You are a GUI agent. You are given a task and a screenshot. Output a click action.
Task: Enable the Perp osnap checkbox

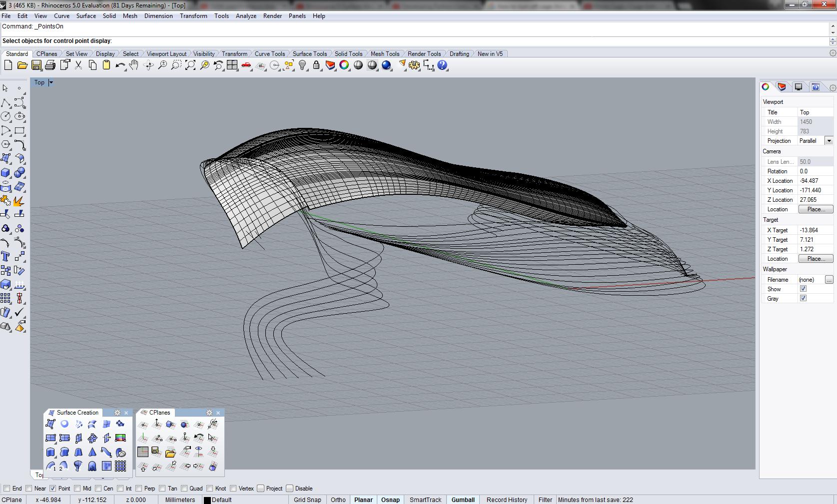tap(138, 489)
